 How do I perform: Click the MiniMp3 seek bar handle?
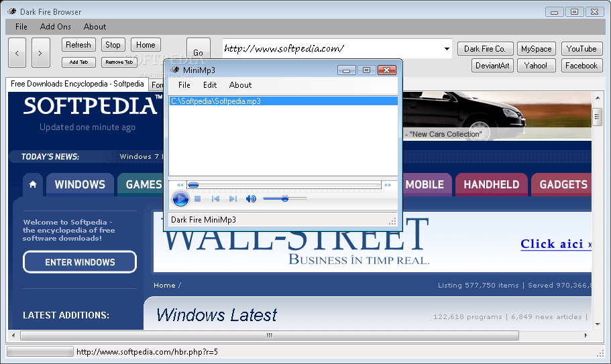pos(194,185)
